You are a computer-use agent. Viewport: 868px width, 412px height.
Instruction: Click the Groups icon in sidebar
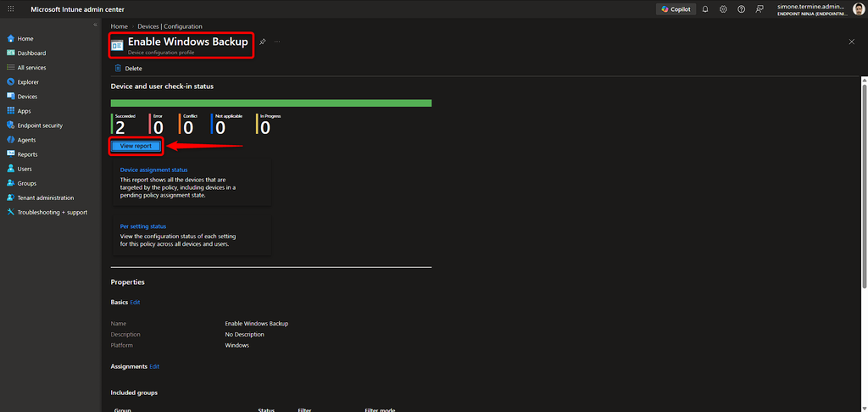click(10, 183)
